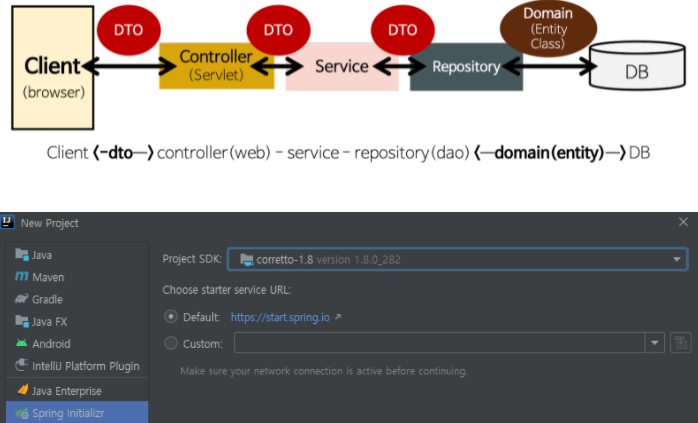Choose Spring Initializr project type
The image size is (698, 423).
click(x=77, y=413)
